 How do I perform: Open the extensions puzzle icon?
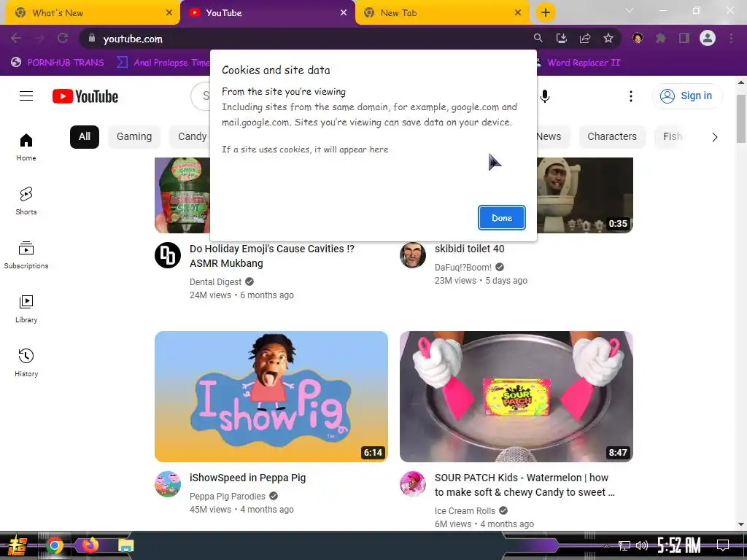coord(661,38)
